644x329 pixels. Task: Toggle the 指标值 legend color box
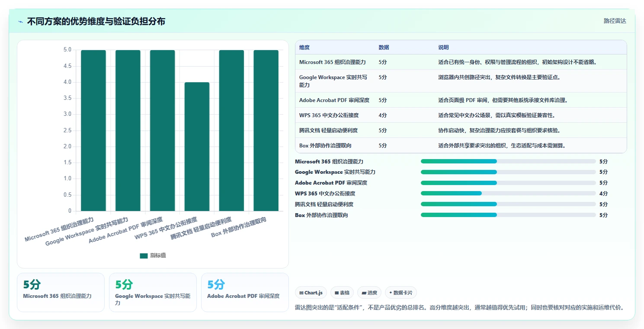tap(144, 256)
